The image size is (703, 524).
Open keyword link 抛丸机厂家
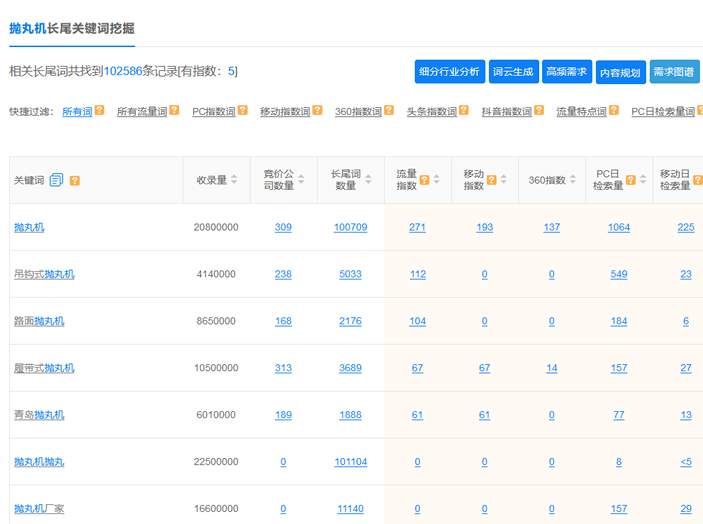point(39,509)
